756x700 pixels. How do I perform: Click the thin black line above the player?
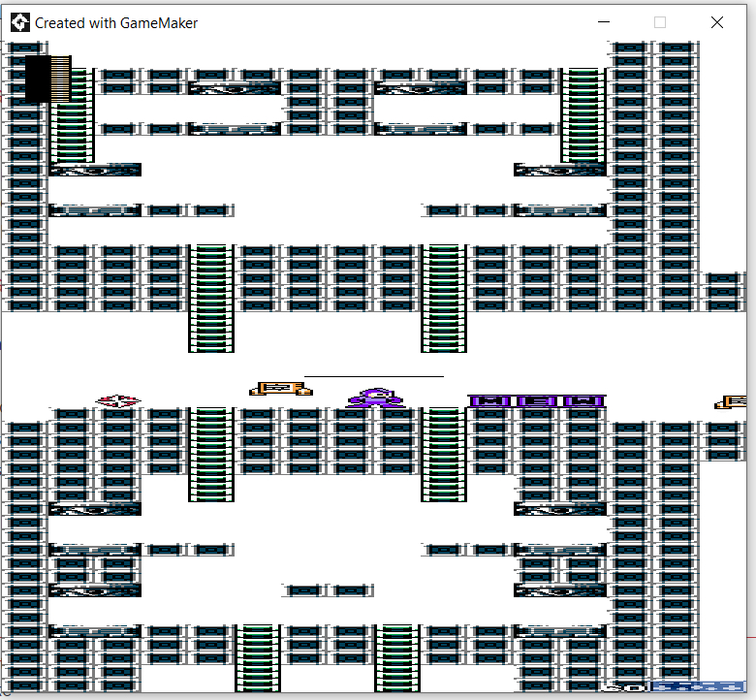click(373, 376)
